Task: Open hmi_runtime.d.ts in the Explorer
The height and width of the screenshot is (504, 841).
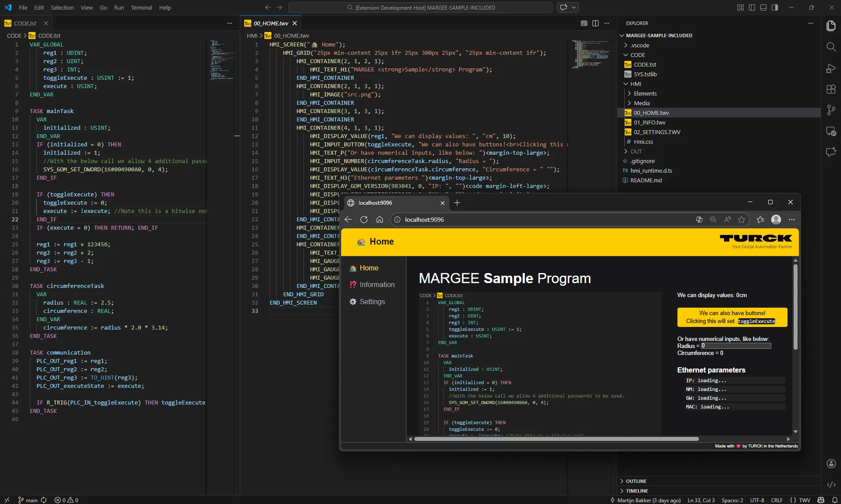Action: [651, 170]
